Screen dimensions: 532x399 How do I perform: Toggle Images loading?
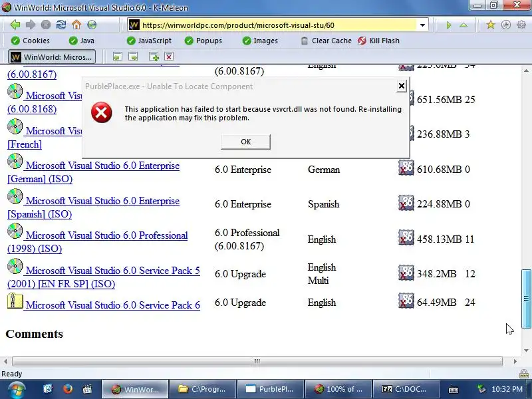pos(260,41)
